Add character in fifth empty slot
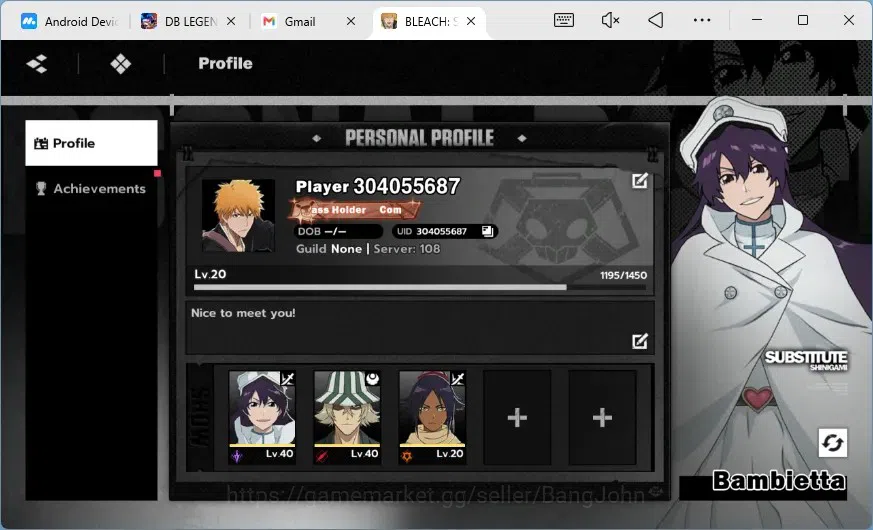The image size is (873, 530). coord(602,418)
